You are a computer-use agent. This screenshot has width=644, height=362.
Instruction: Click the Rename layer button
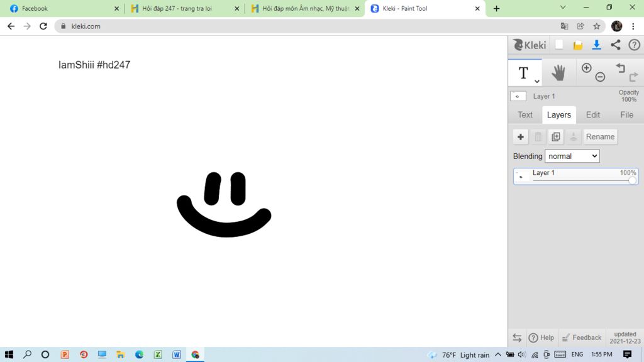coord(600,136)
